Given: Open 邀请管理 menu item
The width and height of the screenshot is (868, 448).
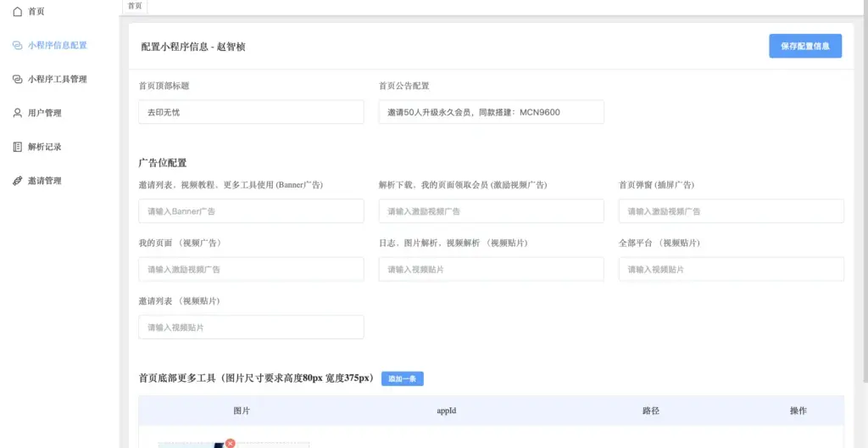Looking at the screenshot, I should tap(45, 181).
